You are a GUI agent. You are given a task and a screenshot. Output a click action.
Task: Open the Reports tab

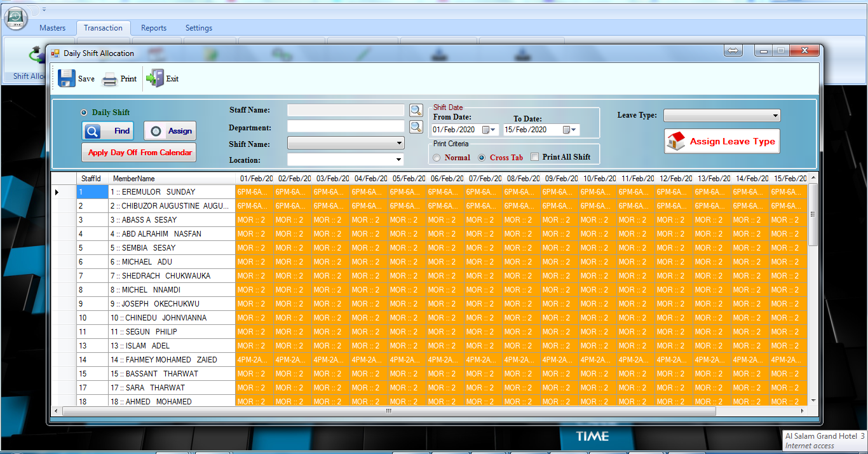point(154,28)
